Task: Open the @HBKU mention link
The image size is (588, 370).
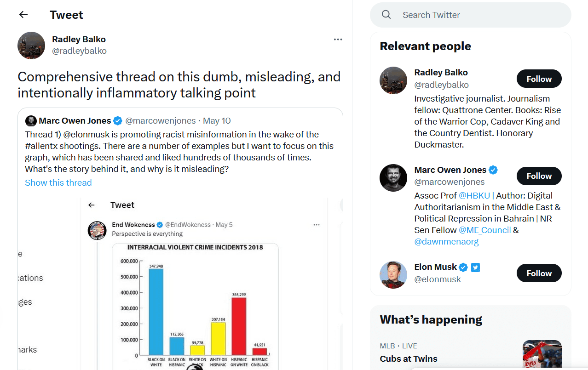Action: click(x=474, y=195)
